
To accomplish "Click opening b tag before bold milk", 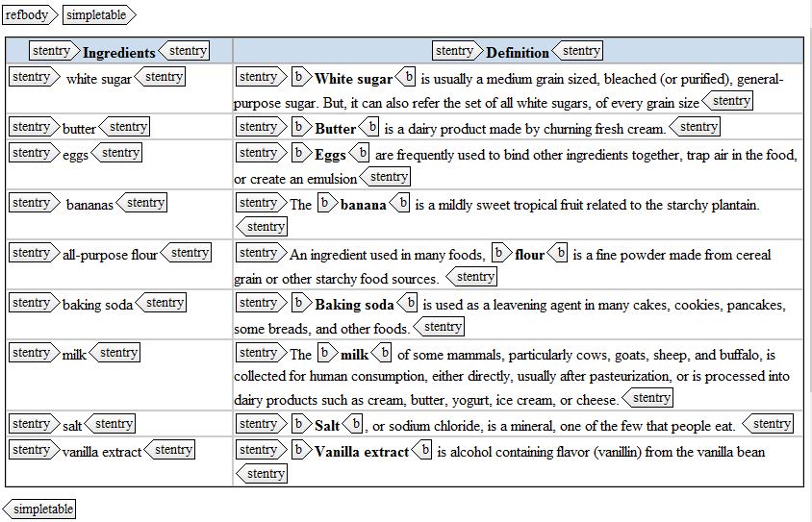I will [327, 353].
